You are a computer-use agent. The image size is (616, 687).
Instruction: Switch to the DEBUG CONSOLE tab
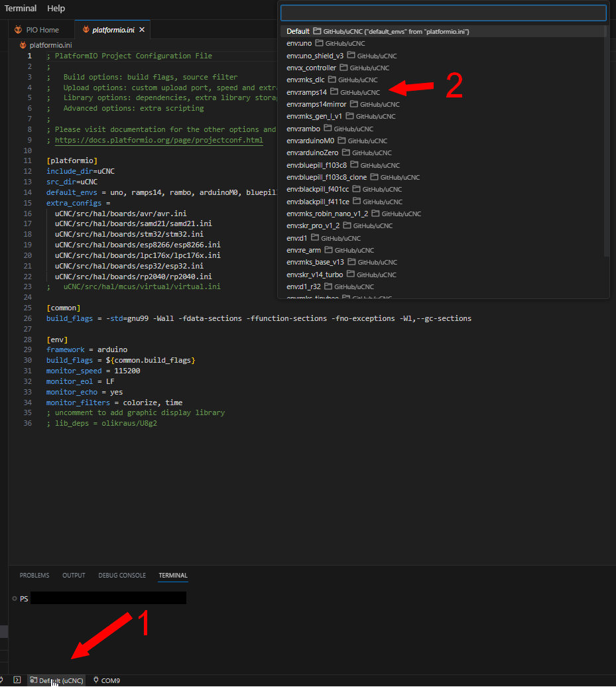tap(121, 575)
